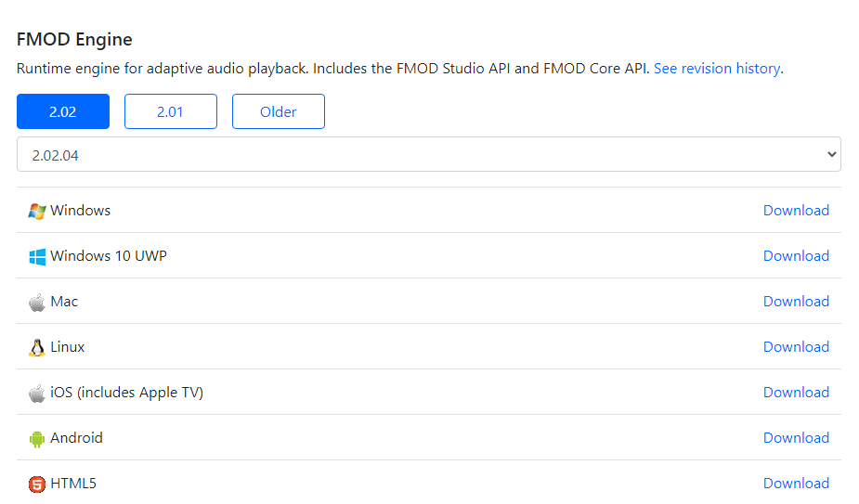Click the FMOD Engine heading
The height and width of the screenshot is (504, 859).
click(74, 40)
